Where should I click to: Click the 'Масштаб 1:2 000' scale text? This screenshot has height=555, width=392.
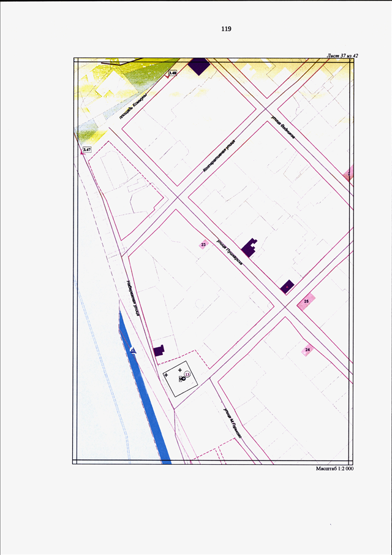335,469
